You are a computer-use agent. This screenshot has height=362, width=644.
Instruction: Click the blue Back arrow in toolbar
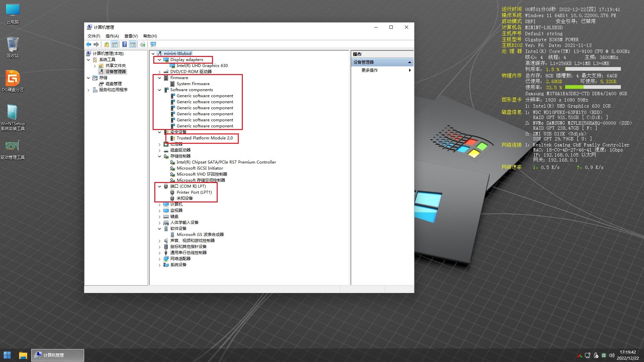(x=89, y=44)
